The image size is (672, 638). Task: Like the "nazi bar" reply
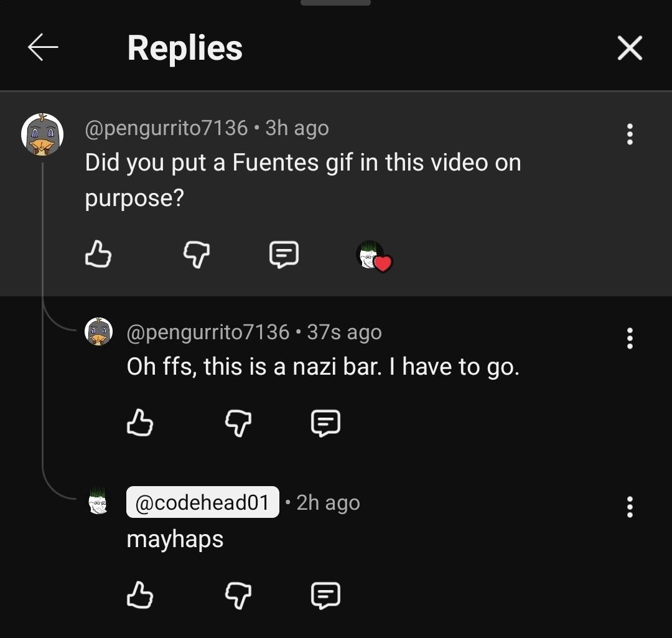point(139,423)
